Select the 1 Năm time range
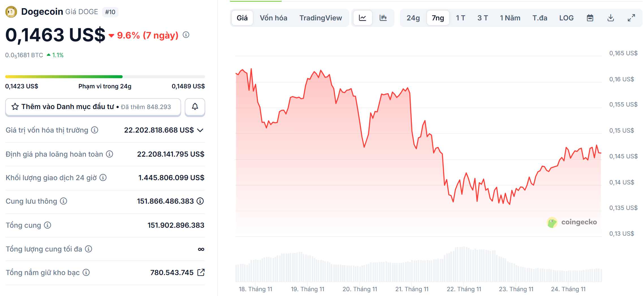This screenshot has width=644, height=296. coord(510,18)
